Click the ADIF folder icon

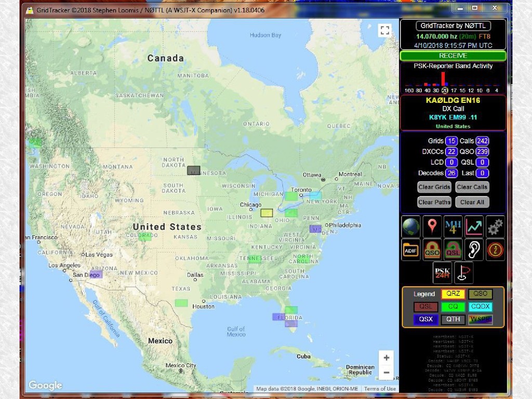pyautogui.click(x=411, y=250)
